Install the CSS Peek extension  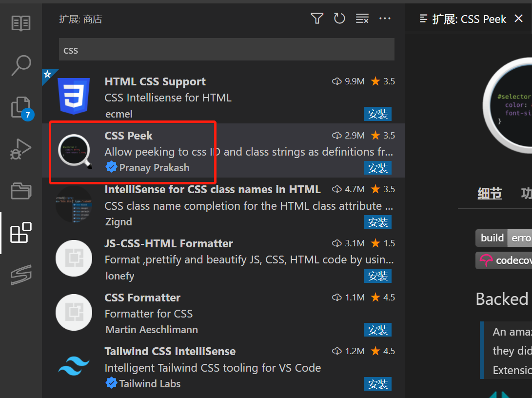(377, 168)
